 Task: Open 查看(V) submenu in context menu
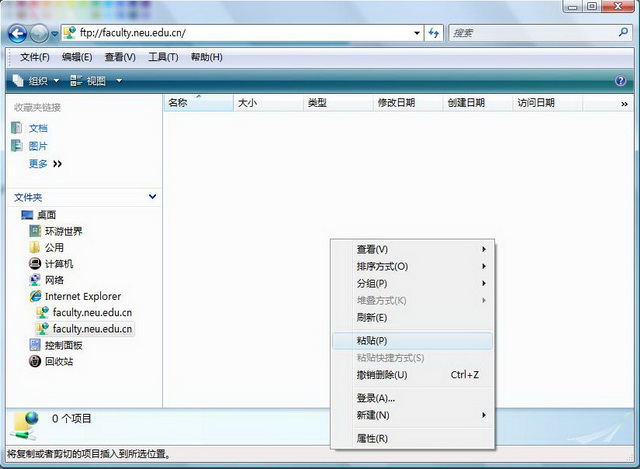(x=413, y=249)
